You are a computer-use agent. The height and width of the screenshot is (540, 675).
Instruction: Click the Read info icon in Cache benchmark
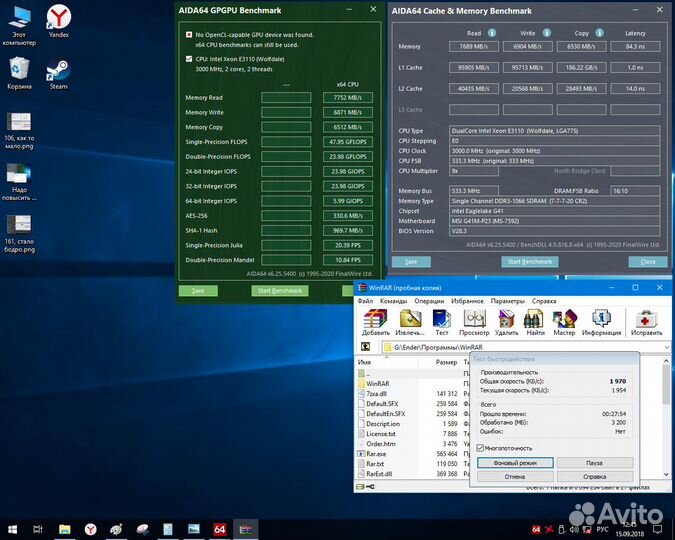click(492, 33)
